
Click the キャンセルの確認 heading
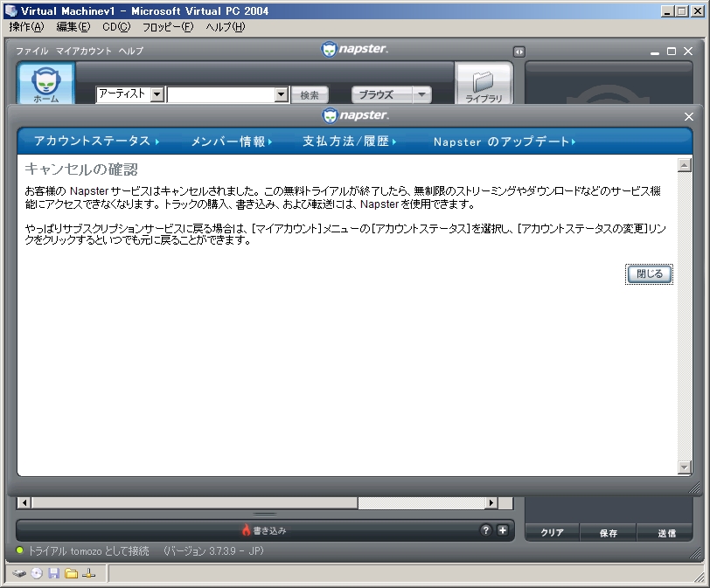pyautogui.click(x=81, y=169)
